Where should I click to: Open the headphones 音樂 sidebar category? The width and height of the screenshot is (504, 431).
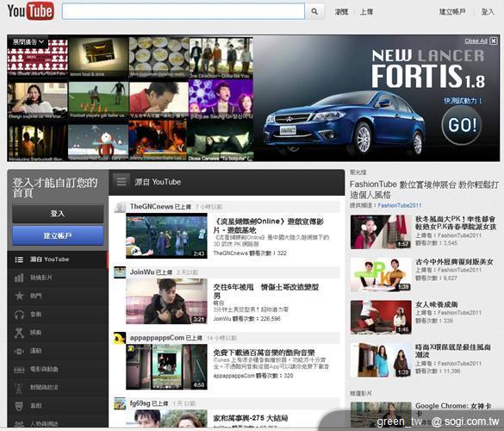(x=19, y=315)
